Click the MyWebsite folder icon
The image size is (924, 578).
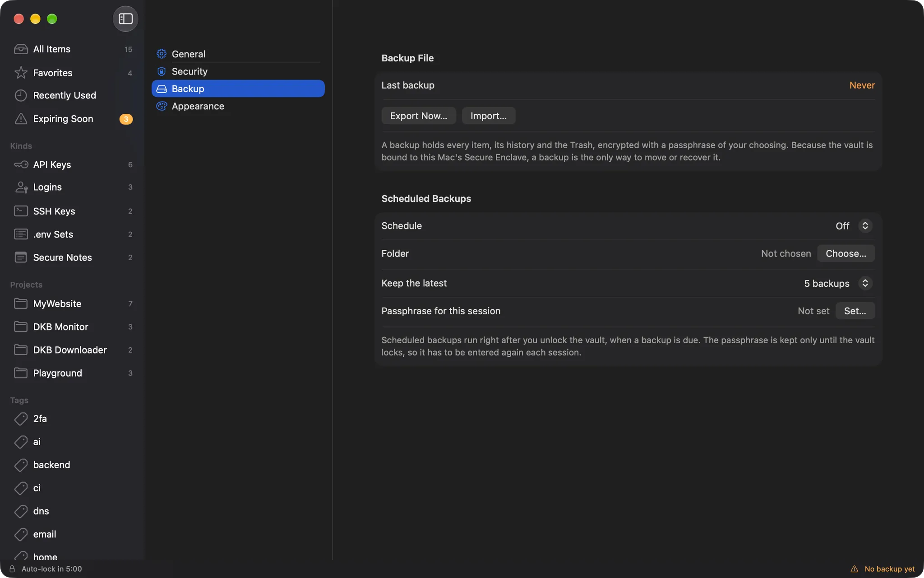pyautogui.click(x=21, y=303)
